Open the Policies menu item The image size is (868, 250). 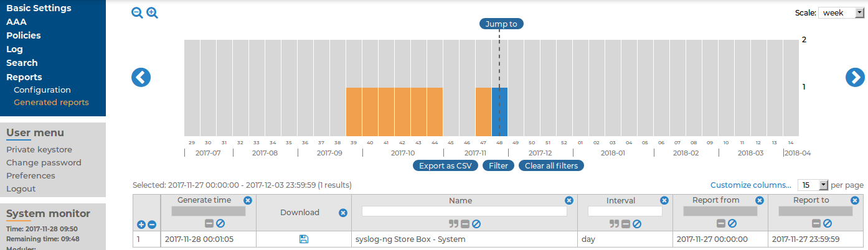pos(24,35)
